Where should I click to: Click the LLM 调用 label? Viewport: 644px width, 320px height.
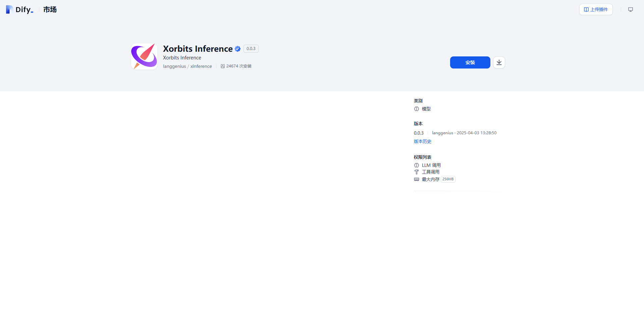pos(431,165)
